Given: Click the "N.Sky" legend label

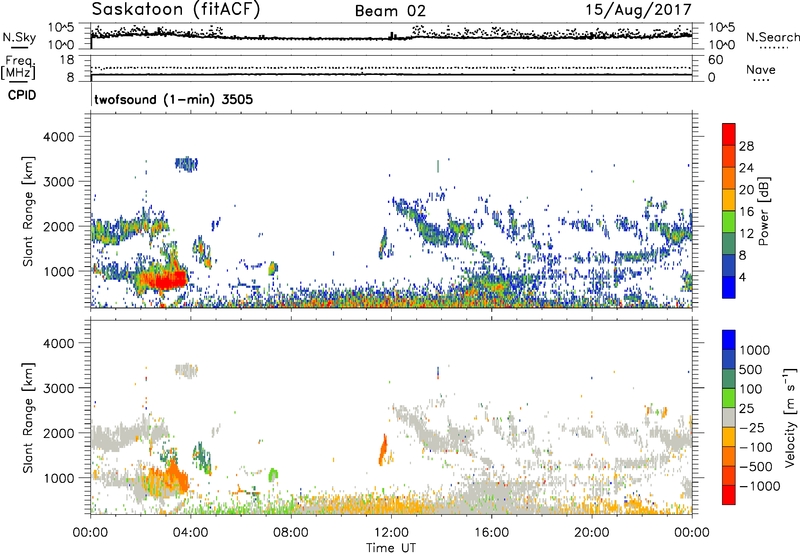Looking at the screenshot, I should pos(19,37).
